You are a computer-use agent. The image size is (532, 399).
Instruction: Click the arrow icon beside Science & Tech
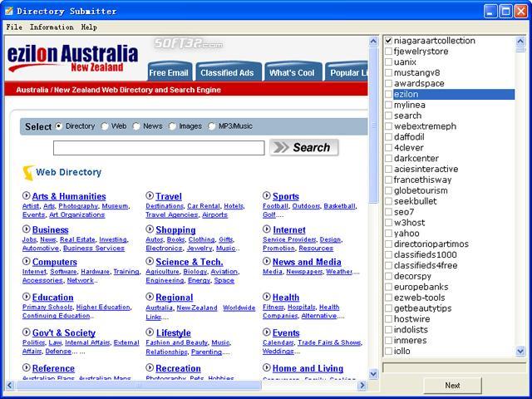150,261
